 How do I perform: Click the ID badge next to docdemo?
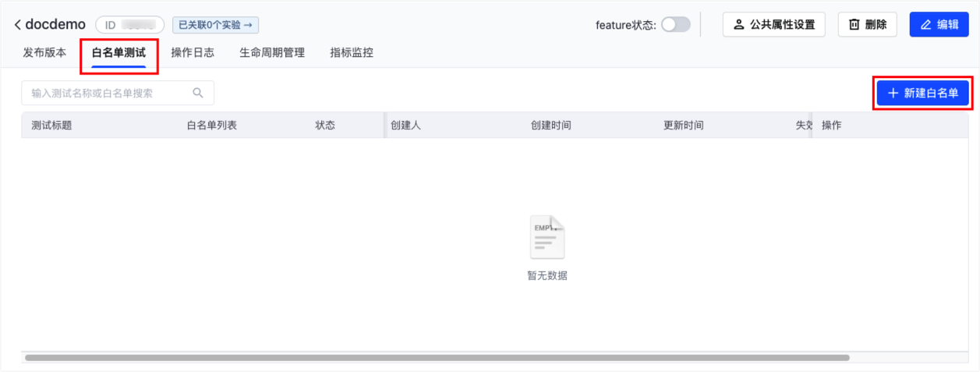(129, 25)
